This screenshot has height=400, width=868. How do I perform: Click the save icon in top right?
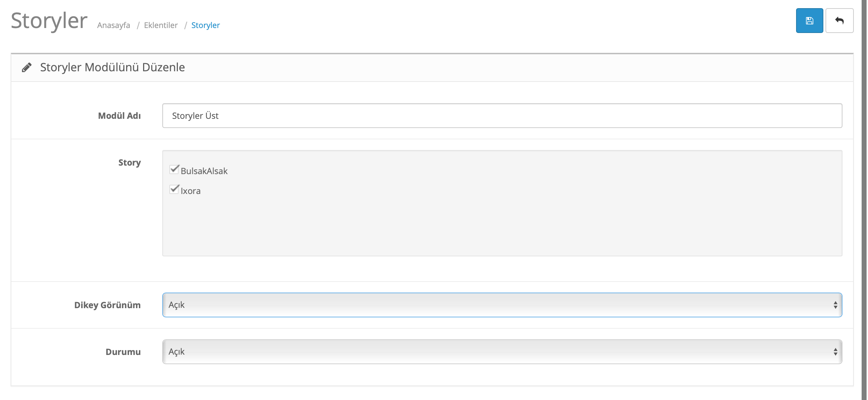tap(809, 21)
